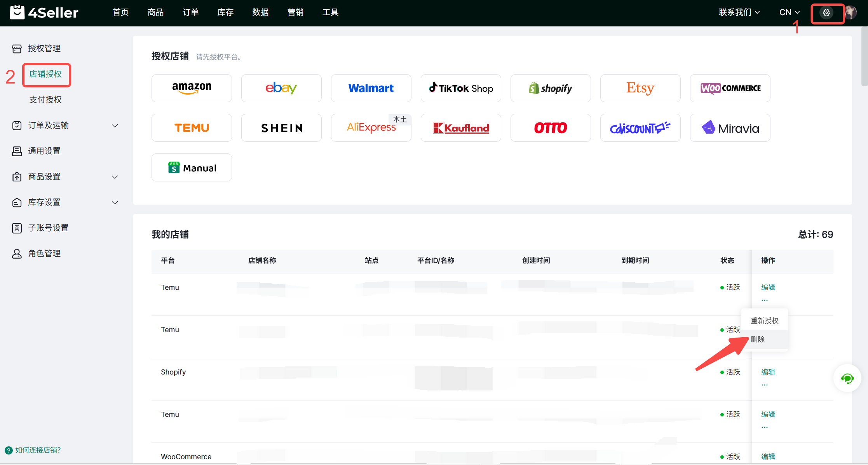Choose the TikTok Shop platform tile
This screenshot has width=868, height=465.
pyautogui.click(x=461, y=88)
